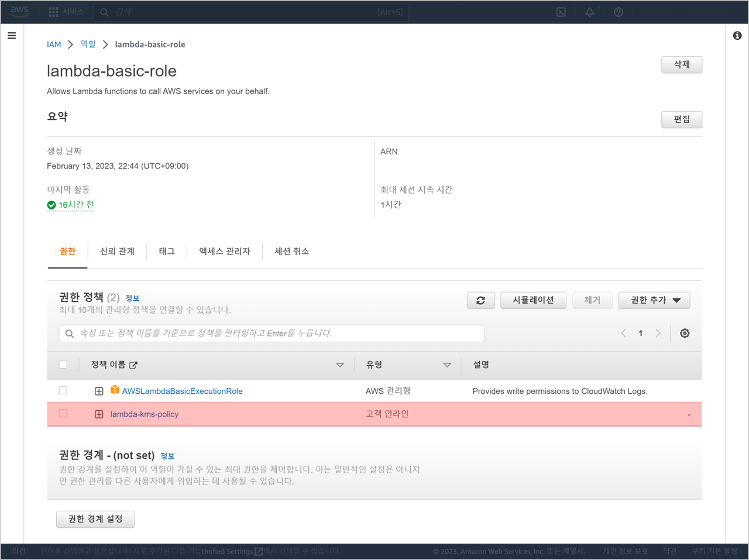The image size is (749, 560).
Task: Expand the lambda-kms-policy row
Action: point(99,414)
